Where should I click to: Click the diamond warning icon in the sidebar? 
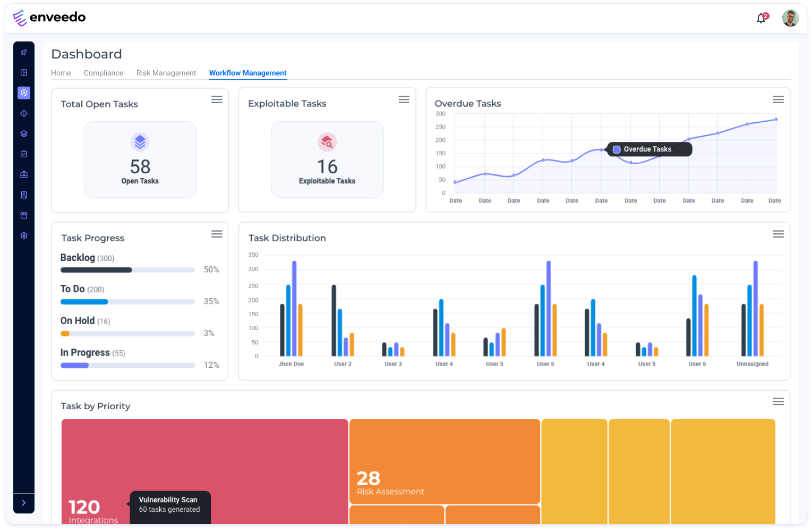[24, 113]
